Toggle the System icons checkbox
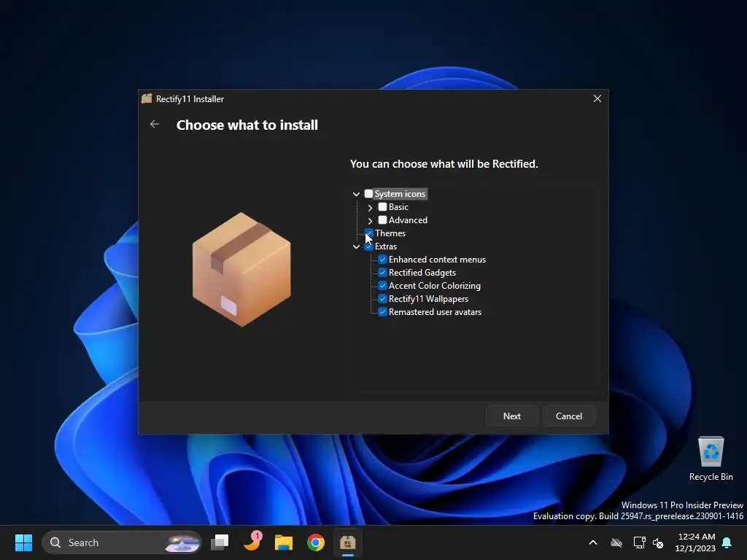 (x=368, y=194)
